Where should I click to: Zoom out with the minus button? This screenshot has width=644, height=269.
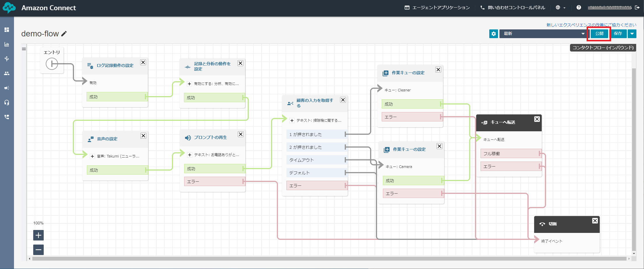[38, 250]
